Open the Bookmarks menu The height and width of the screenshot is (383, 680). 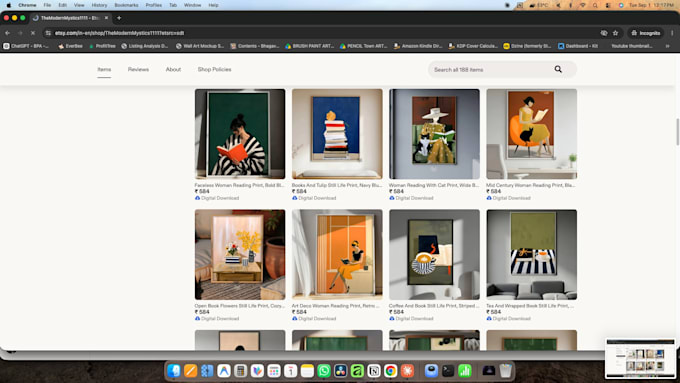[126, 5]
